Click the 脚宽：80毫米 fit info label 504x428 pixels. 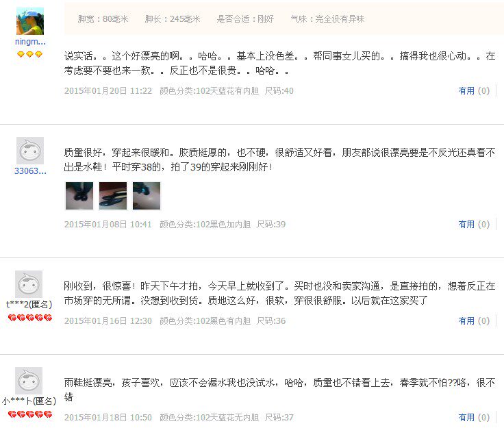point(103,19)
